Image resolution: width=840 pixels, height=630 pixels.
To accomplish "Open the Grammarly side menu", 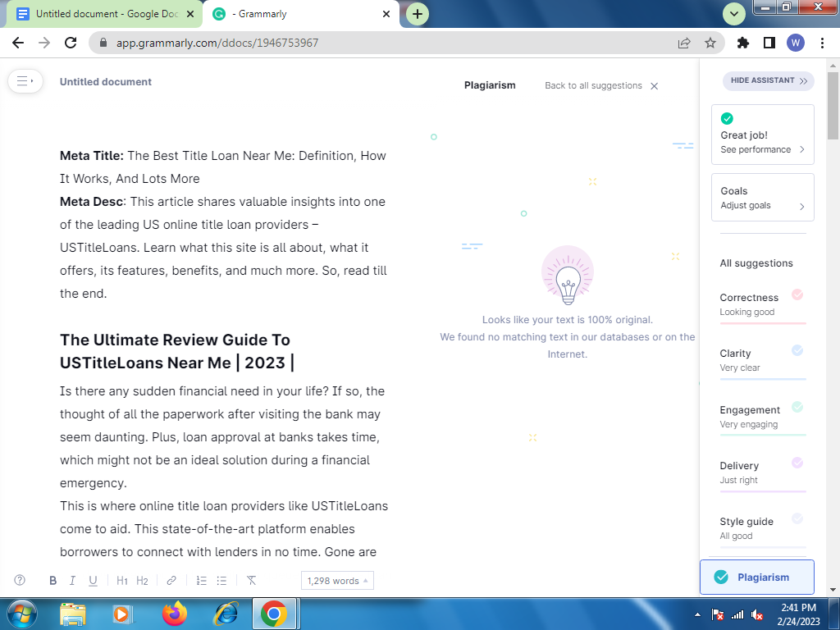I will [x=25, y=81].
